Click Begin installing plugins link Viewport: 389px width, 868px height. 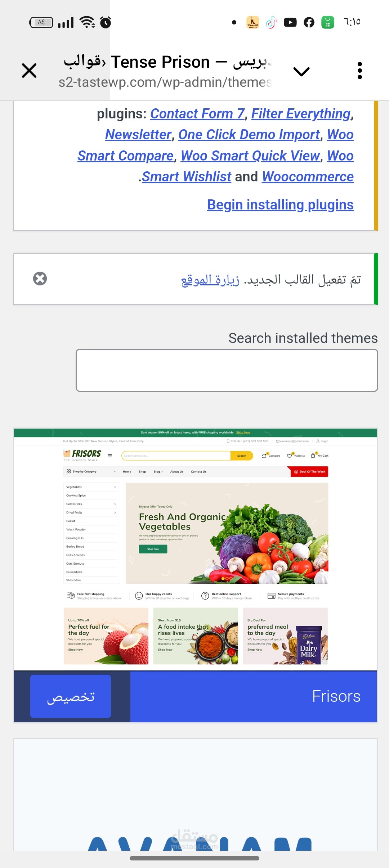(x=280, y=205)
